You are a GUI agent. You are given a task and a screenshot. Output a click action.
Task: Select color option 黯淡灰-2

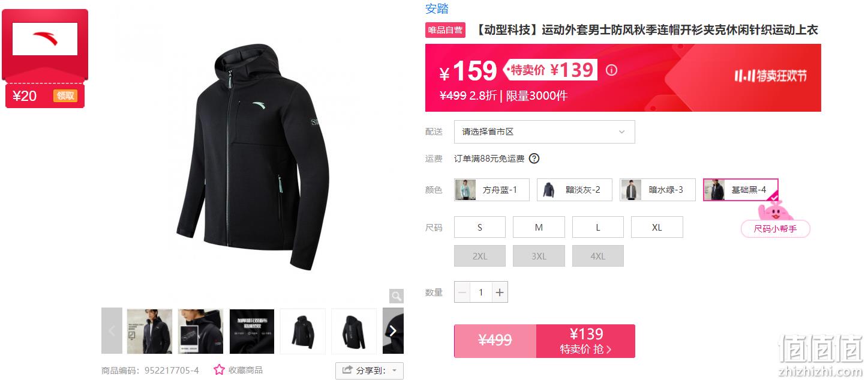(575, 190)
